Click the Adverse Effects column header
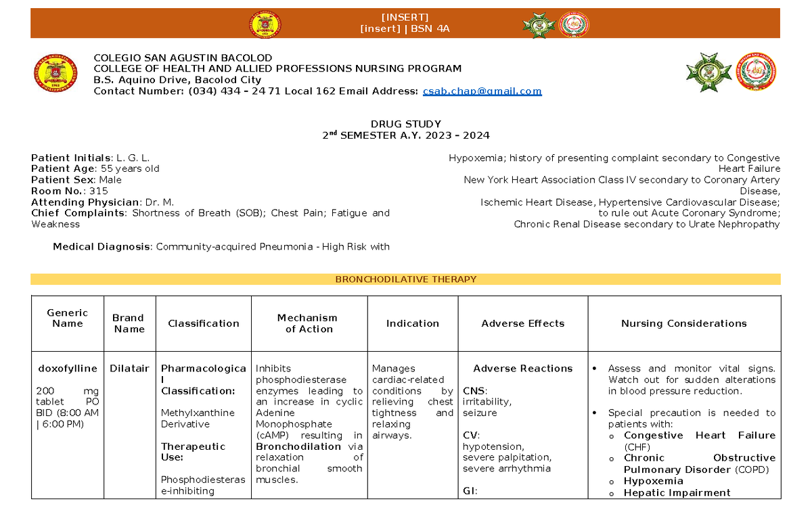812x531 pixels. click(522, 323)
